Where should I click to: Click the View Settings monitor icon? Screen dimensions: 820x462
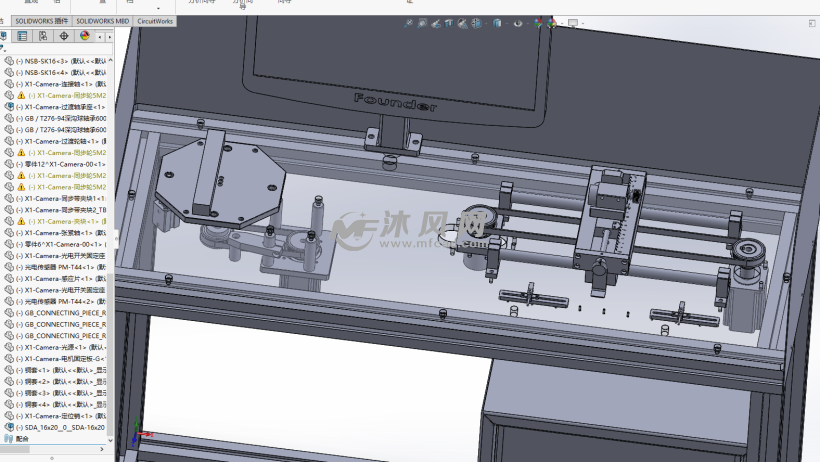573,23
